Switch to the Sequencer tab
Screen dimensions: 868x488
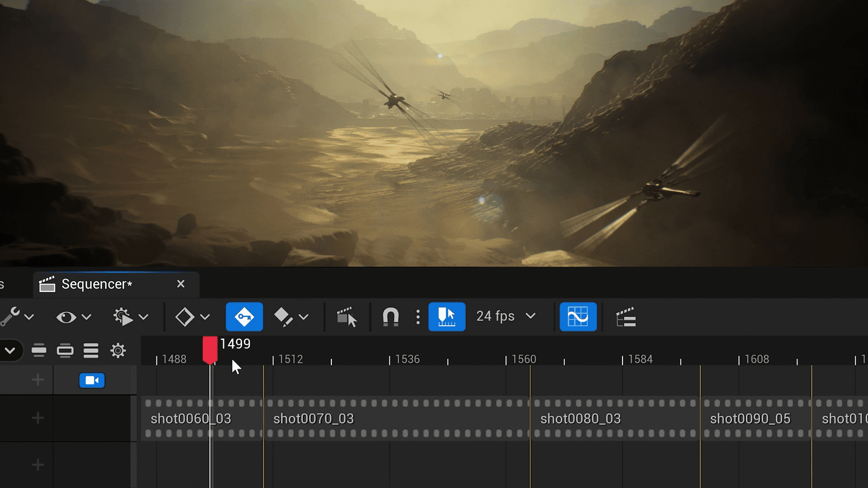tap(97, 284)
